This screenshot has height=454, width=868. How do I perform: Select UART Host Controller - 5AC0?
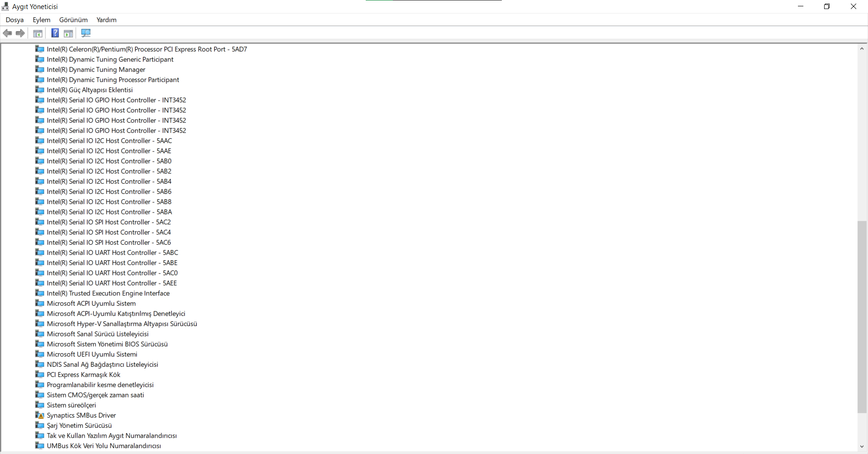tap(112, 273)
